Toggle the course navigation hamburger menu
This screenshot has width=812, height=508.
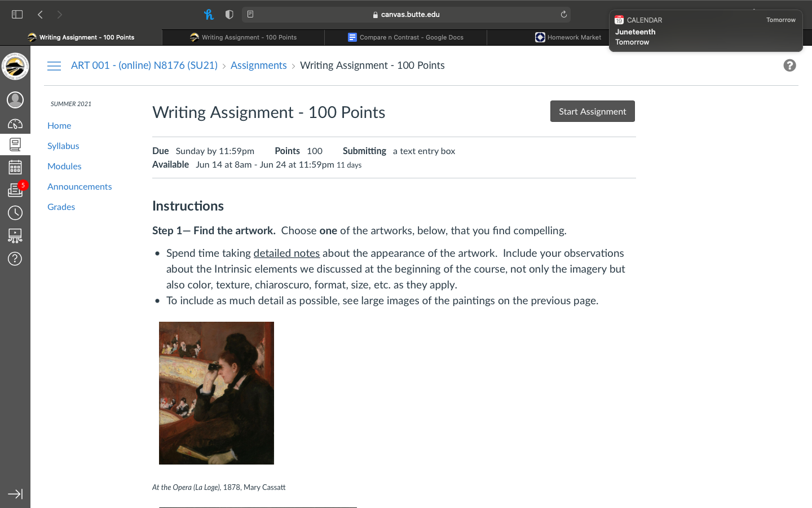(x=54, y=66)
